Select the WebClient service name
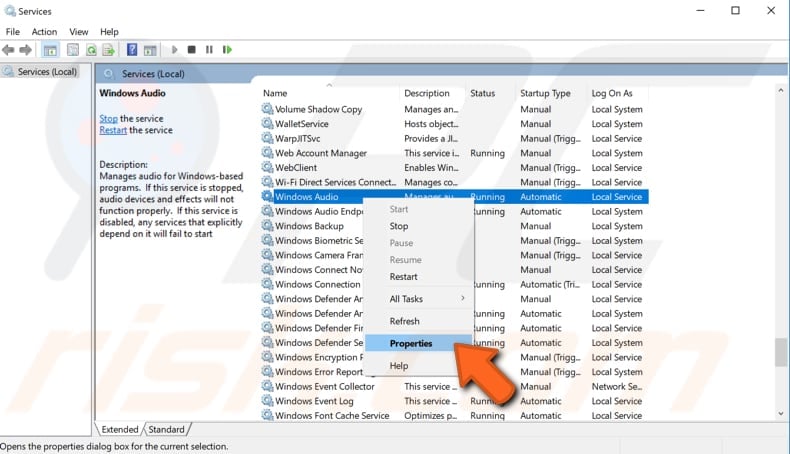 296,167
